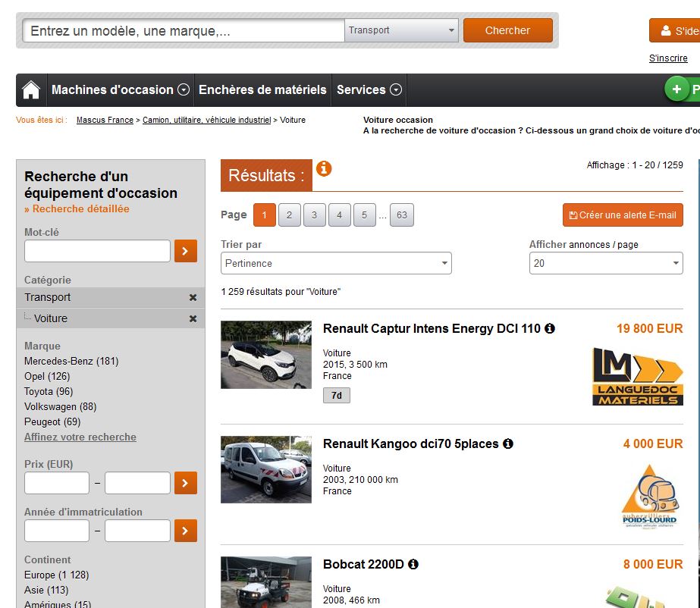700x608 pixels.
Task: Go to results page 2
Action: [x=289, y=215]
